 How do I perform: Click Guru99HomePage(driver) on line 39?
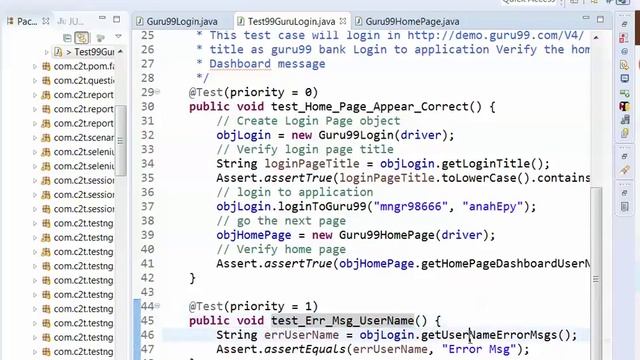pyautogui.click(x=413, y=236)
